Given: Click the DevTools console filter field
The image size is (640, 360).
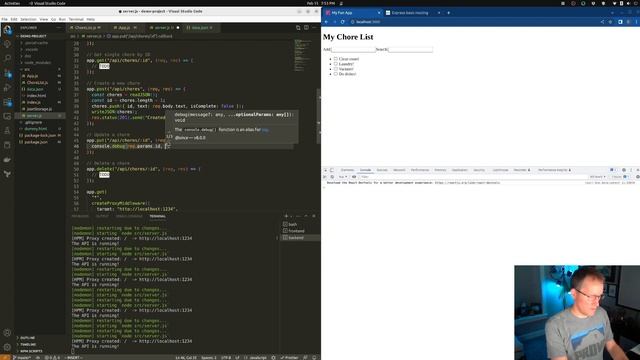Looking at the screenshot, I should point(473,177).
